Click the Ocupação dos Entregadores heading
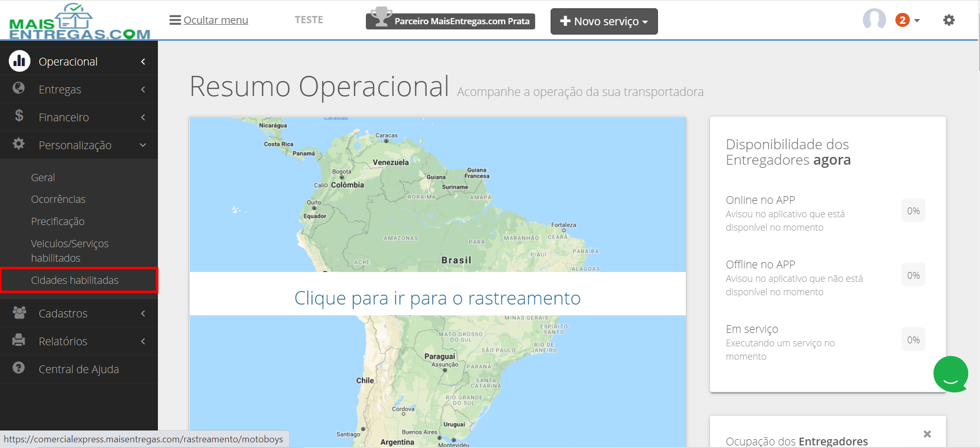The width and height of the screenshot is (980, 448). click(797, 441)
